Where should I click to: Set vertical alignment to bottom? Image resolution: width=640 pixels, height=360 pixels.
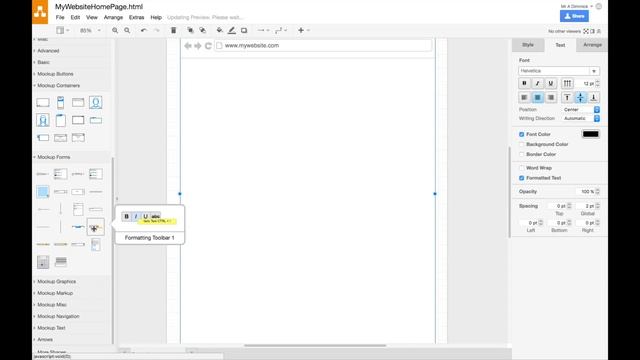pyautogui.click(x=593, y=97)
